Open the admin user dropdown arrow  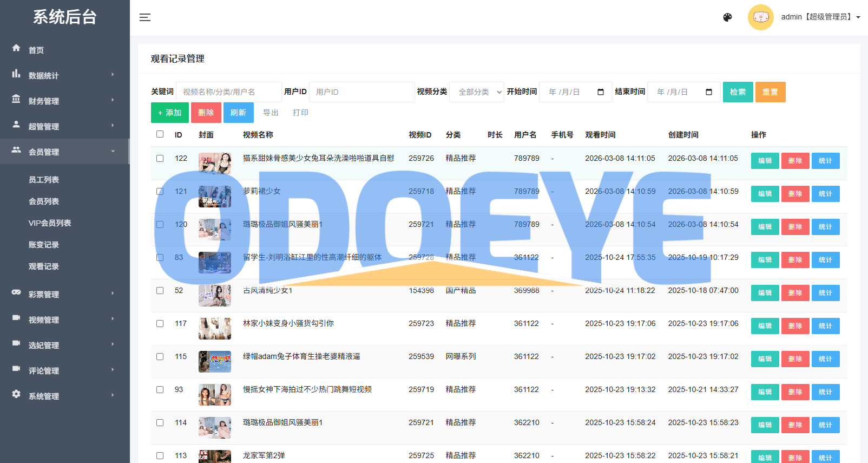tap(858, 17)
